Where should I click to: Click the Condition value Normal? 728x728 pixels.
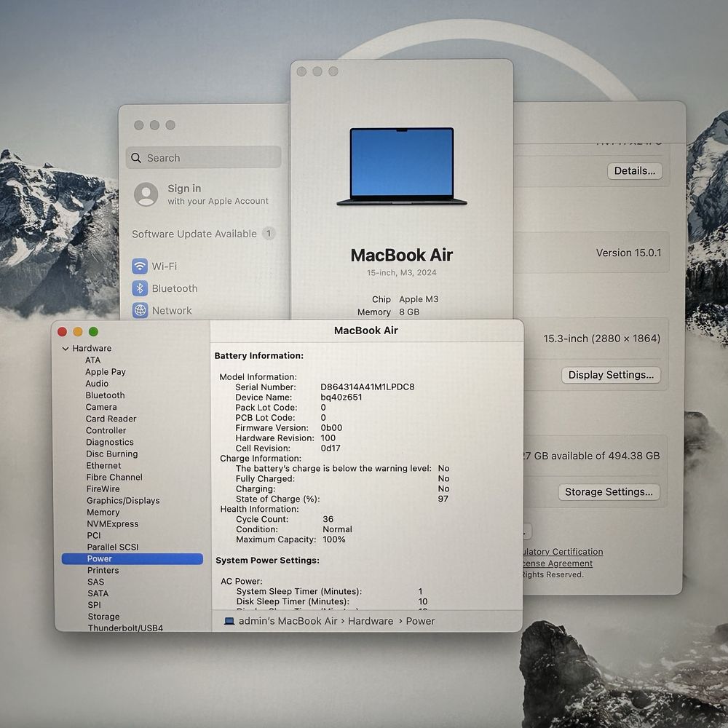[337, 529]
